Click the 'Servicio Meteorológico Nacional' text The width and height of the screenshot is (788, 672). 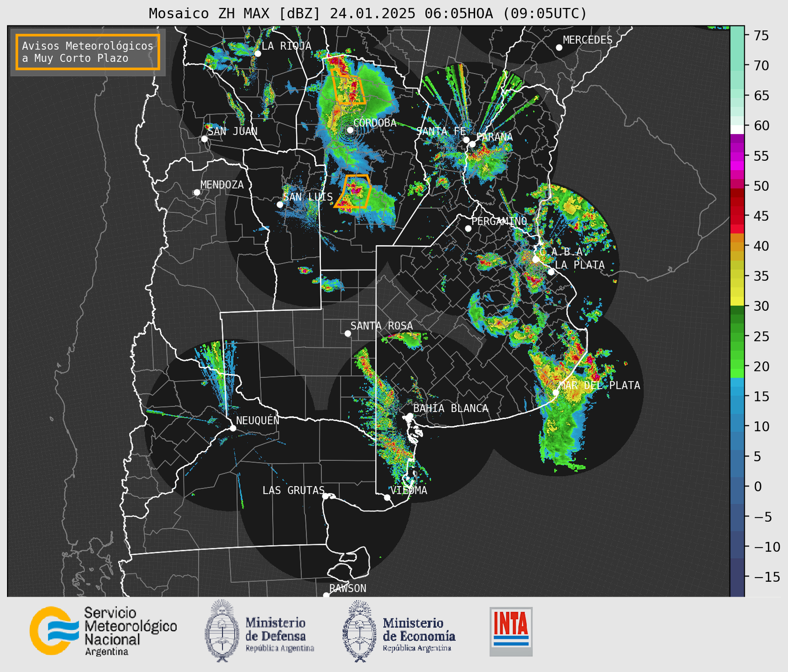(131, 626)
